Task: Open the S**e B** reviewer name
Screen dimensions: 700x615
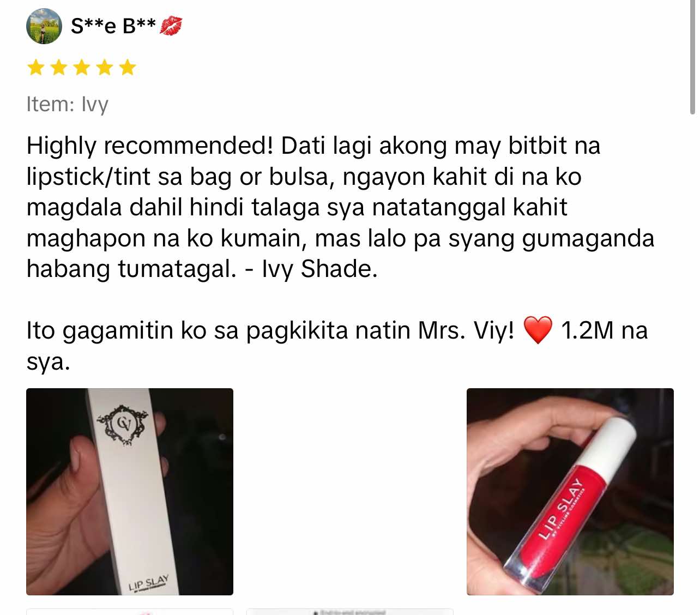Action: pos(113,26)
